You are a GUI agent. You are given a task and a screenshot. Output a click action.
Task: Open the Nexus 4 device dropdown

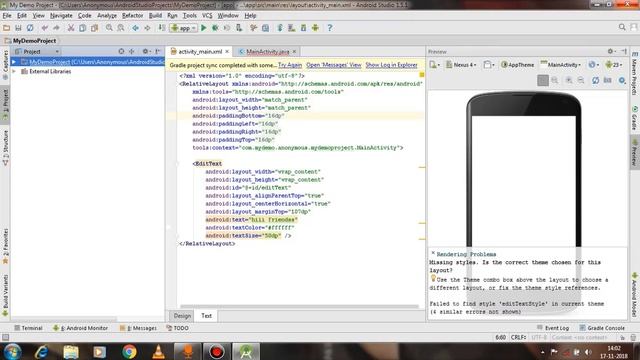click(x=461, y=64)
